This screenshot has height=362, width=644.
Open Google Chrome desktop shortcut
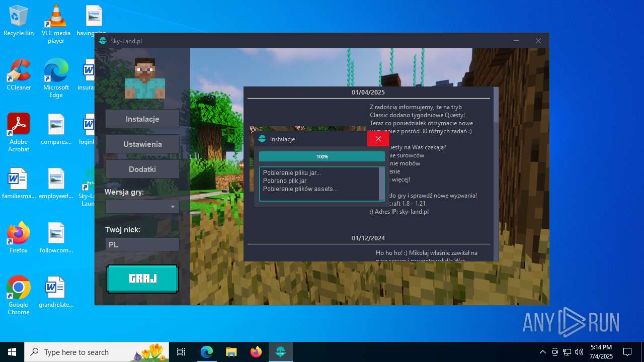point(19,295)
